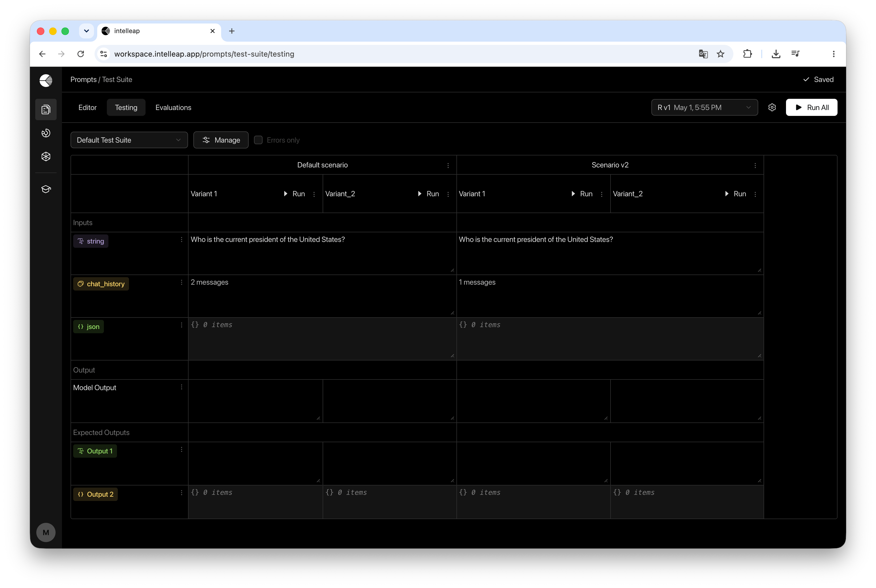Edit Scenario v2 string input text
This screenshot has width=876, height=588.
click(x=610, y=253)
